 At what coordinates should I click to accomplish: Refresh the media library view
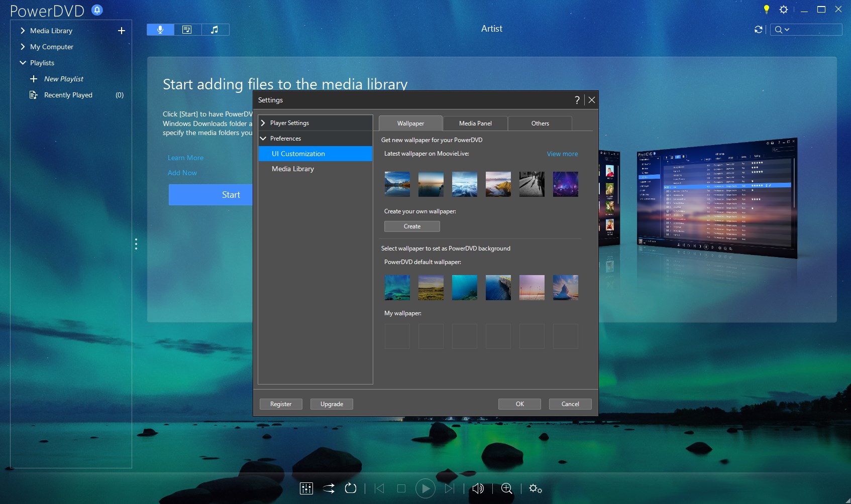point(759,30)
